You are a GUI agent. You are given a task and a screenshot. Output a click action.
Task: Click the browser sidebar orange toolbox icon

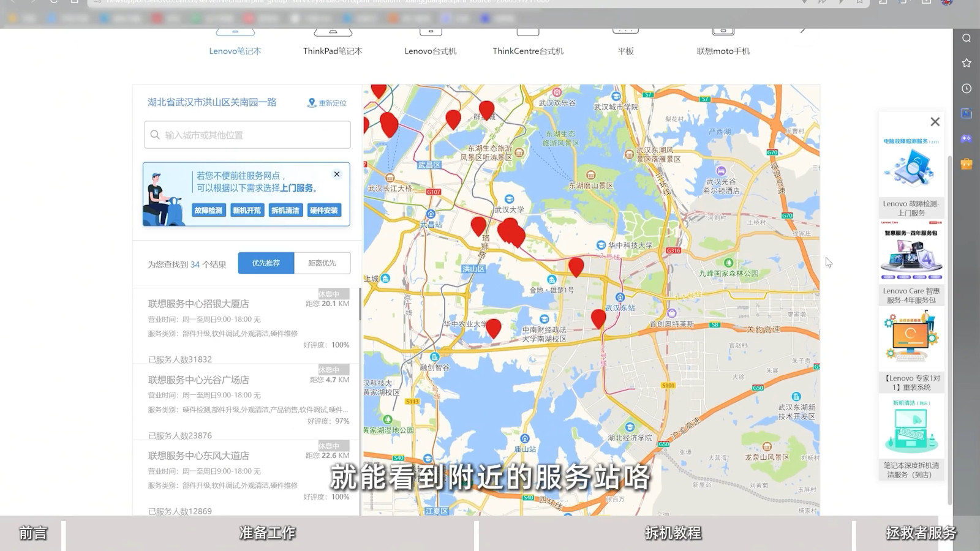967,163
